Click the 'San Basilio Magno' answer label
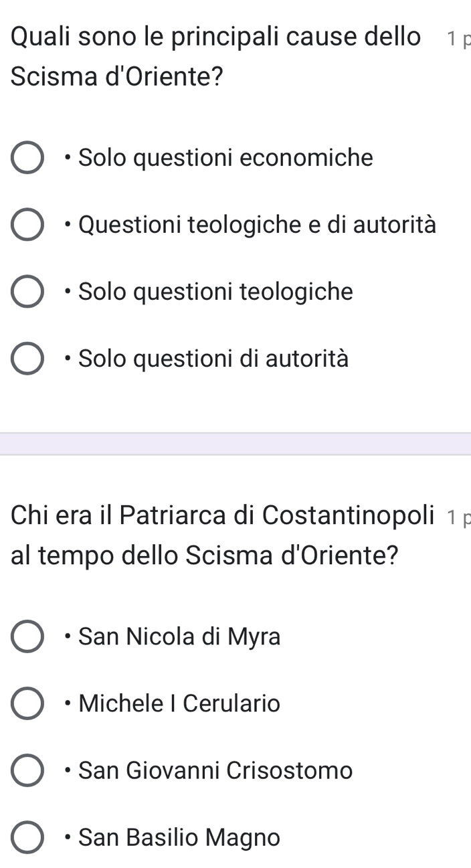This screenshot has width=471, height=868. tap(179, 837)
